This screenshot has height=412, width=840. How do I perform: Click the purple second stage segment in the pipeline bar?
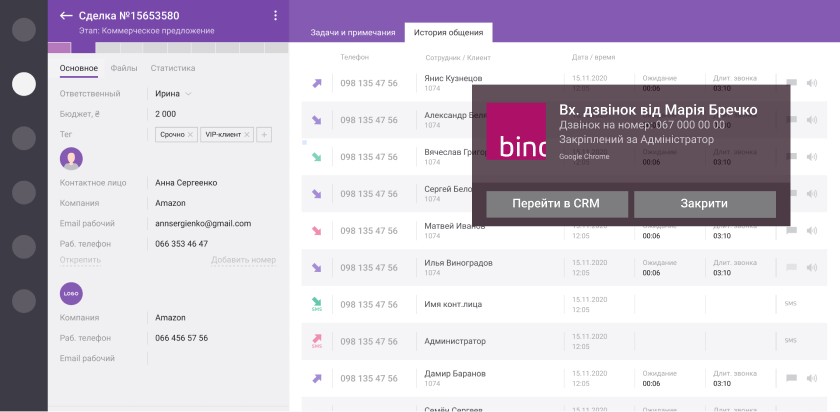tap(84, 48)
